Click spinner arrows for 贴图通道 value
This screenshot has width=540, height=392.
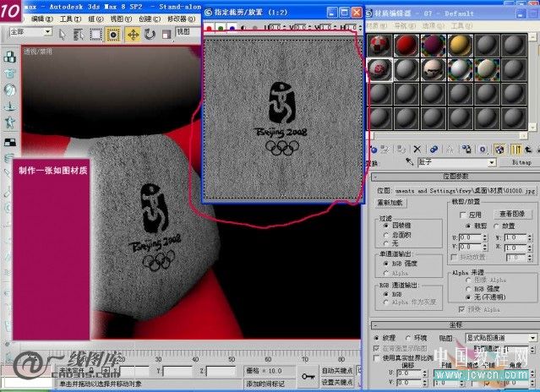[x=532, y=349]
